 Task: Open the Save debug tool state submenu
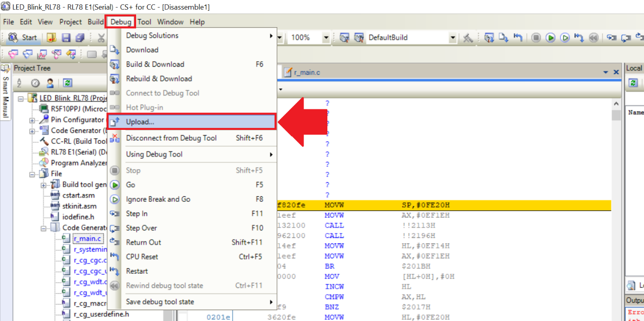tap(192, 302)
